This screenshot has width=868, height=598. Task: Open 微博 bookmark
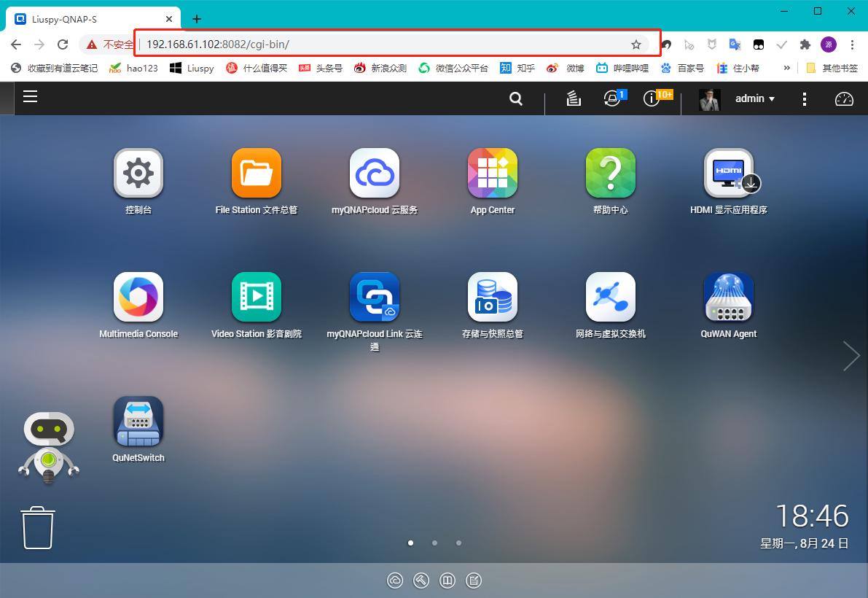click(566, 68)
